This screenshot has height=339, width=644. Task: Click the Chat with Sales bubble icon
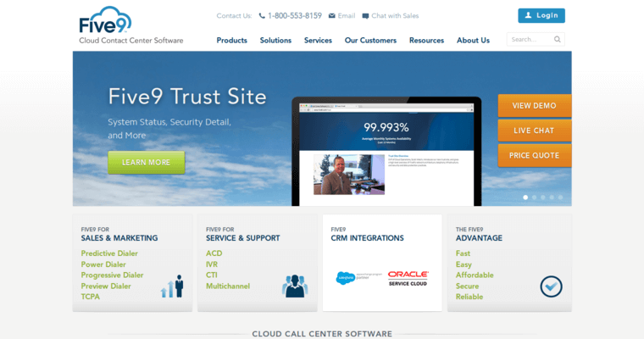[365, 16]
